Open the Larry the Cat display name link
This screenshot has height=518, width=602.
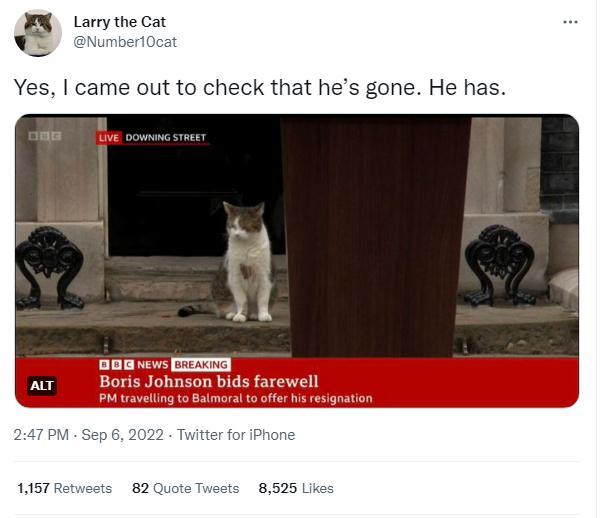(x=120, y=22)
